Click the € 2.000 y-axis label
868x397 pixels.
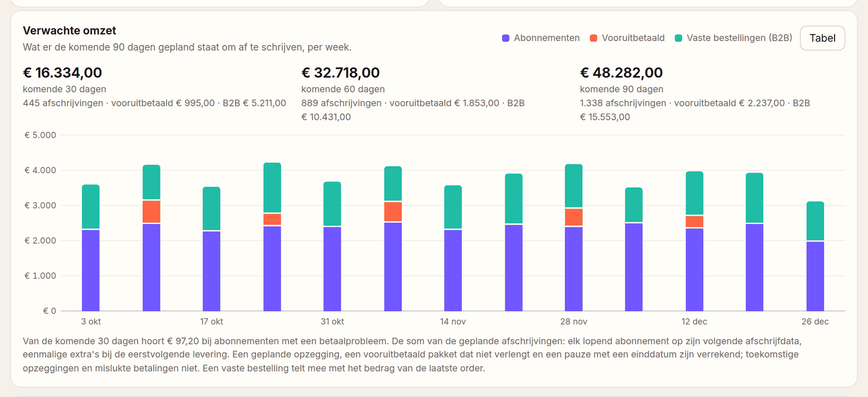pyautogui.click(x=40, y=241)
